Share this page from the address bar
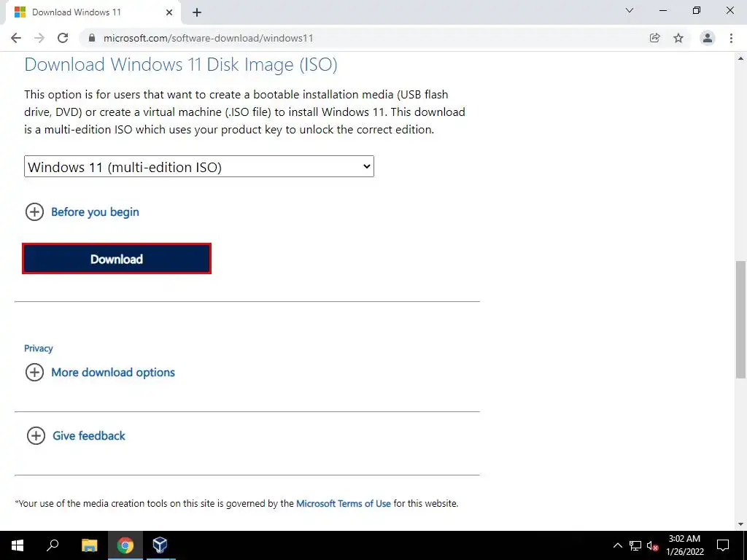Viewport: 747px width, 560px height. [654, 38]
